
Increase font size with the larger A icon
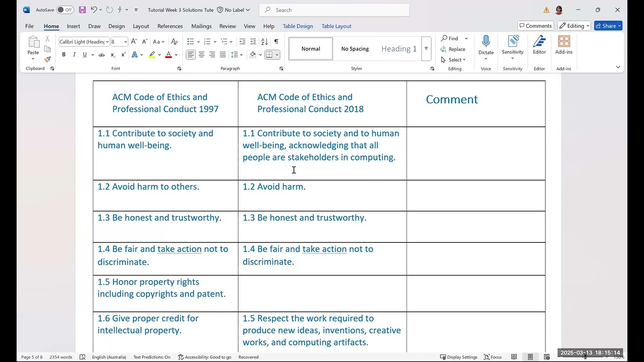[134, 42]
